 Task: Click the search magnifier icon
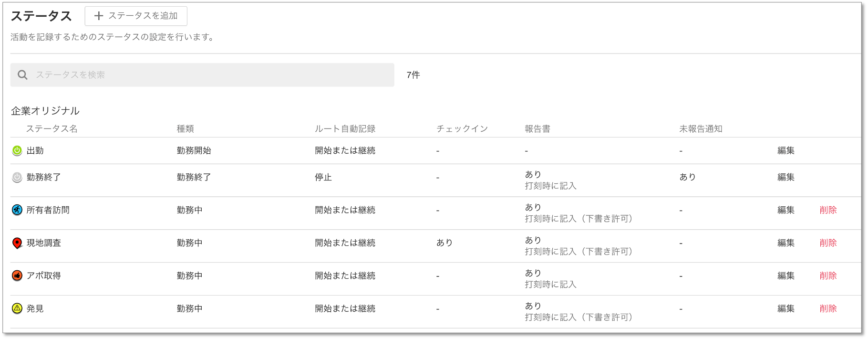click(x=22, y=75)
